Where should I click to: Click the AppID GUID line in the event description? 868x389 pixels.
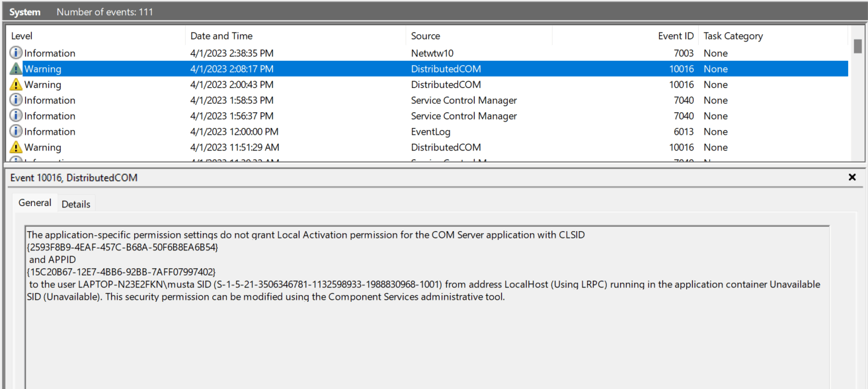tap(122, 272)
